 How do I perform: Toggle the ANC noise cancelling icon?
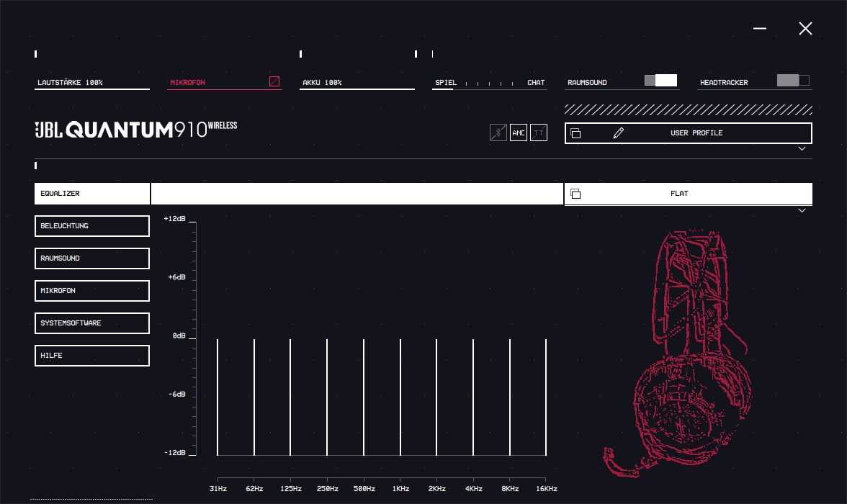click(519, 132)
